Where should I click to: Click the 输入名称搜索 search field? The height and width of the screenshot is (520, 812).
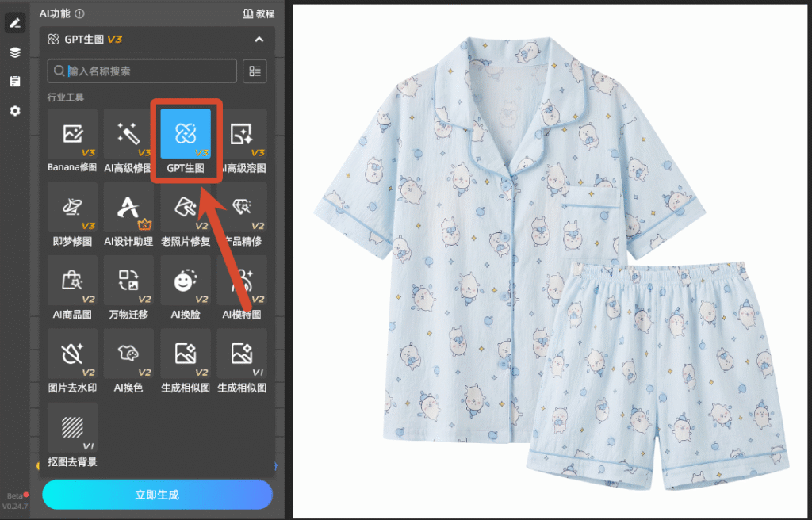(142, 71)
